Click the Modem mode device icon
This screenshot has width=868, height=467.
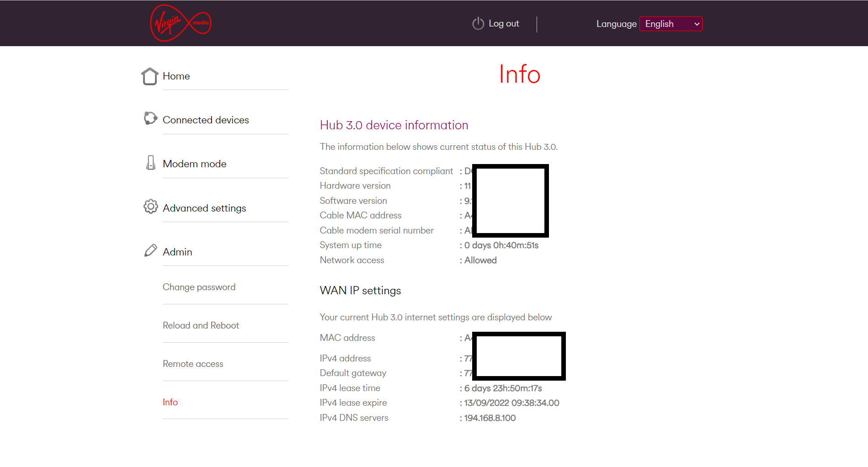pos(150,163)
